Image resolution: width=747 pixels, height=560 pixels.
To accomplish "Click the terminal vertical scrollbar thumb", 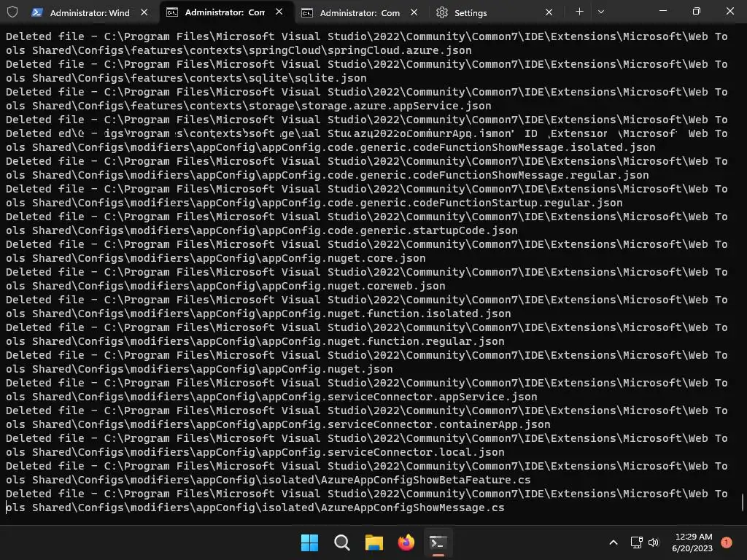I will coord(742,502).
